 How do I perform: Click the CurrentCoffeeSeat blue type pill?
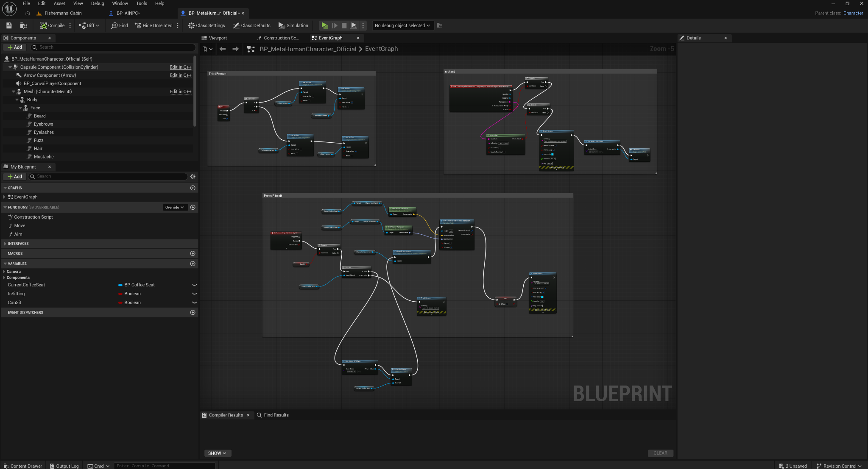pos(120,285)
